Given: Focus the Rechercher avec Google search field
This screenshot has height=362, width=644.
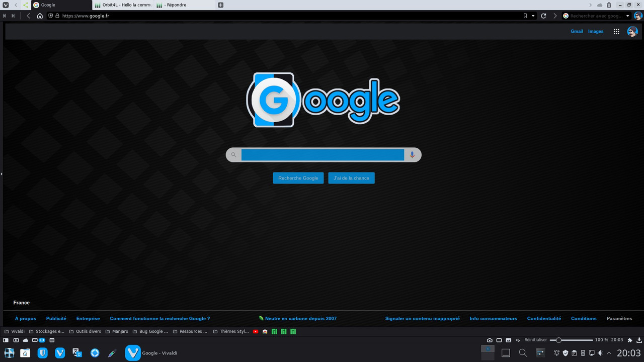Looking at the screenshot, I should [597, 16].
